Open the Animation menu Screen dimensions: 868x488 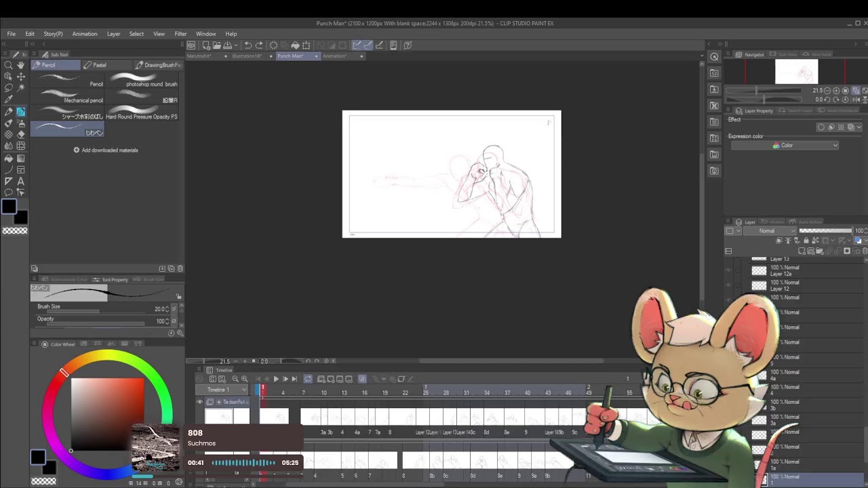coord(85,34)
